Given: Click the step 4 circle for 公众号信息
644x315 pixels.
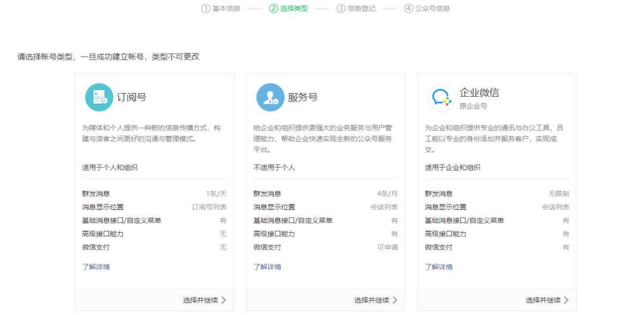Looking at the screenshot, I should point(408,8).
